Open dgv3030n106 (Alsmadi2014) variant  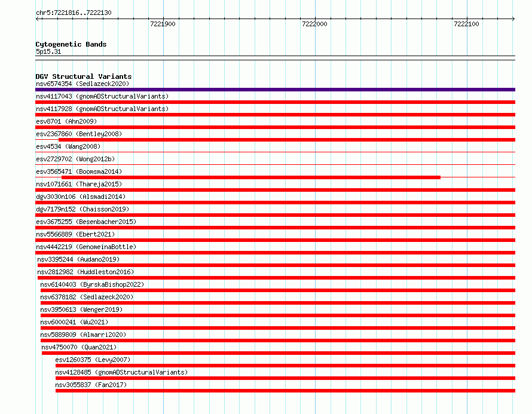point(81,197)
